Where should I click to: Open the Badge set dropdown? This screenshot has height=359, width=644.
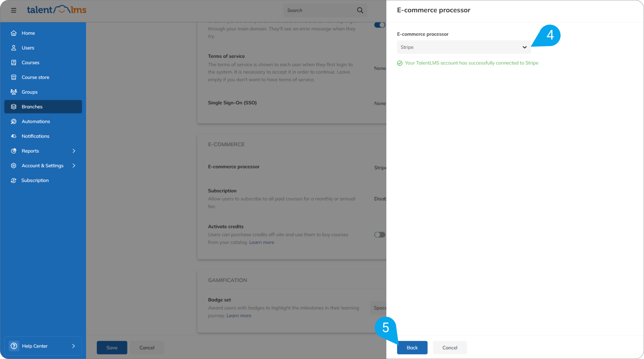point(379,308)
